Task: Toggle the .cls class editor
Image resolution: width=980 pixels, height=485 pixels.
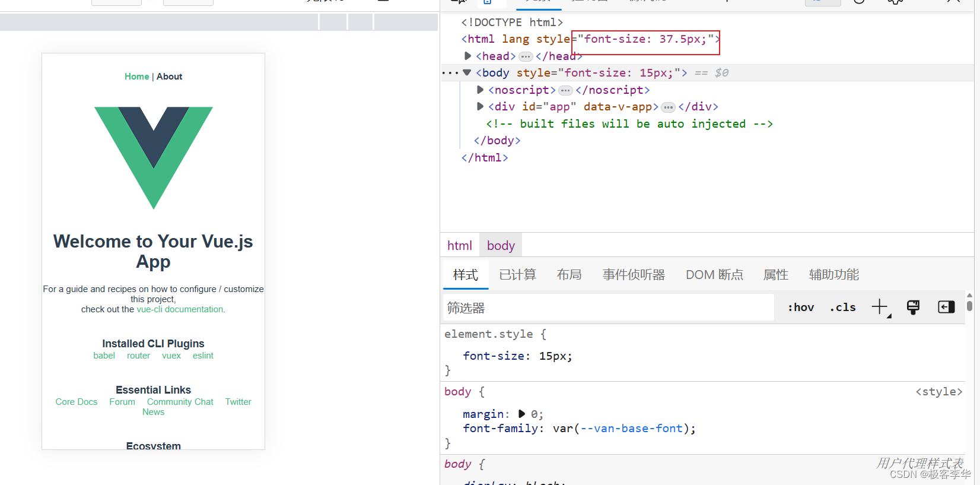Action: [x=842, y=307]
